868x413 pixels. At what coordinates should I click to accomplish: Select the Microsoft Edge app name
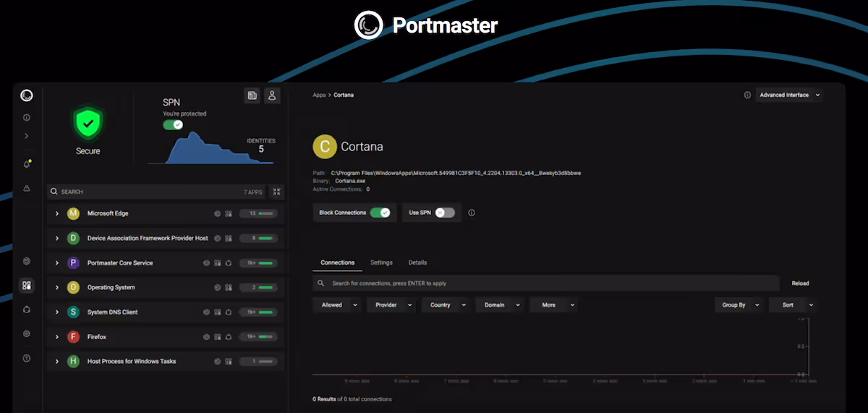tap(108, 214)
